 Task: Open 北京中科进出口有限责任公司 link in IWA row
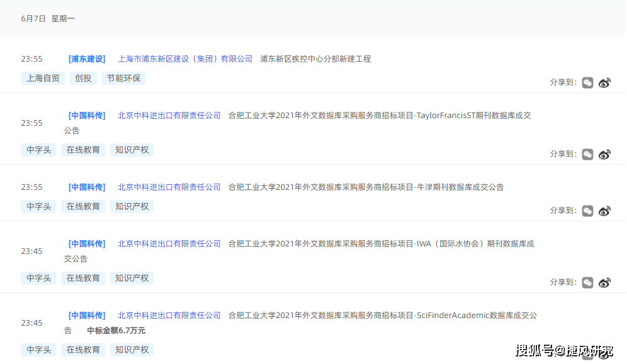169,244
